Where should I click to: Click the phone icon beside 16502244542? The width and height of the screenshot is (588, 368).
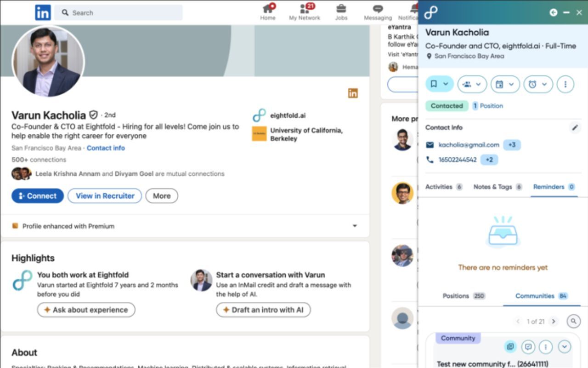[430, 160]
